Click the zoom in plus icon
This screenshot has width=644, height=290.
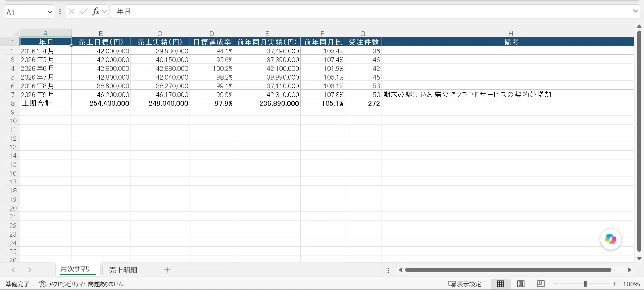coord(615,284)
